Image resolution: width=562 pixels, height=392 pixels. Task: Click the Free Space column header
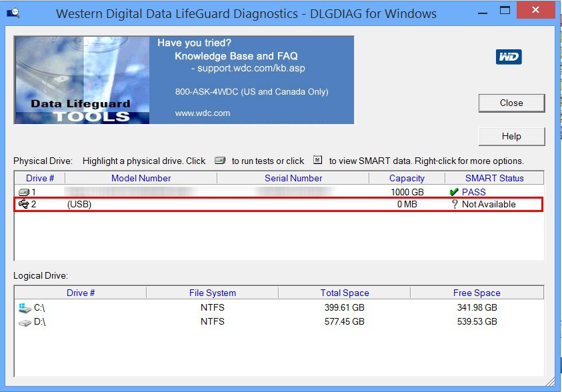[476, 293]
